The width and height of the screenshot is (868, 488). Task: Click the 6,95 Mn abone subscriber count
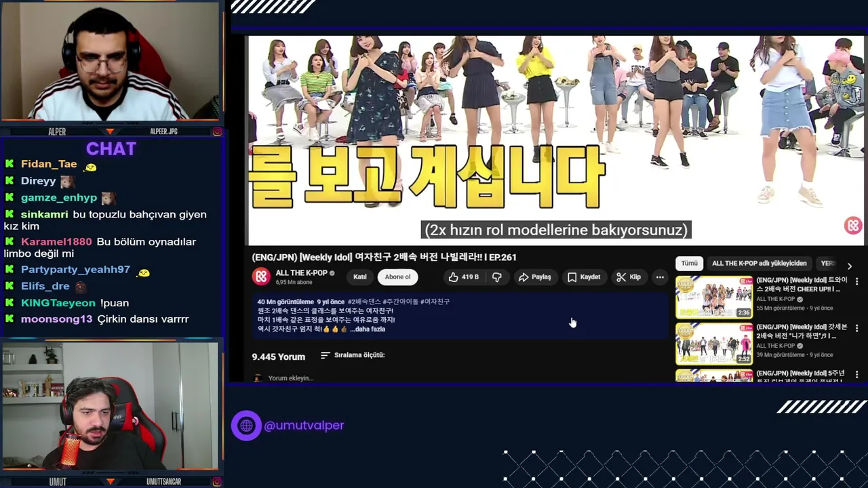294,282
